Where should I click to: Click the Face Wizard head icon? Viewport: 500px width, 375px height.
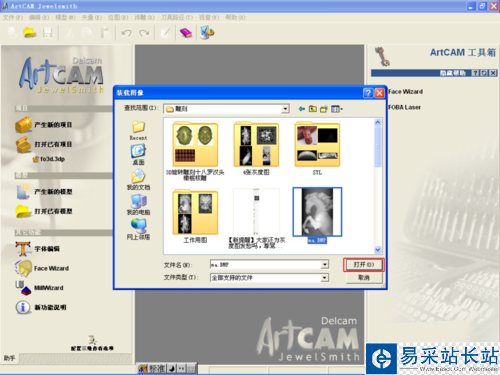[x=23, y=268]
